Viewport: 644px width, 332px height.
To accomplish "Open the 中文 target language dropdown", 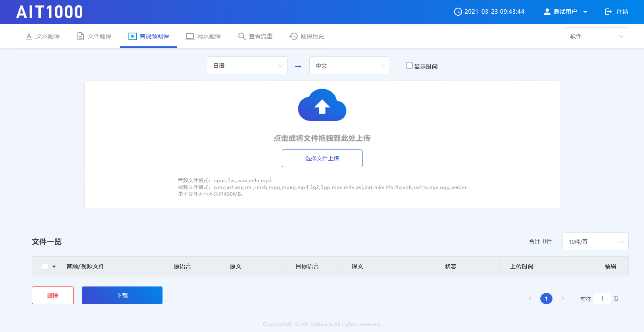I will [349, 65].
